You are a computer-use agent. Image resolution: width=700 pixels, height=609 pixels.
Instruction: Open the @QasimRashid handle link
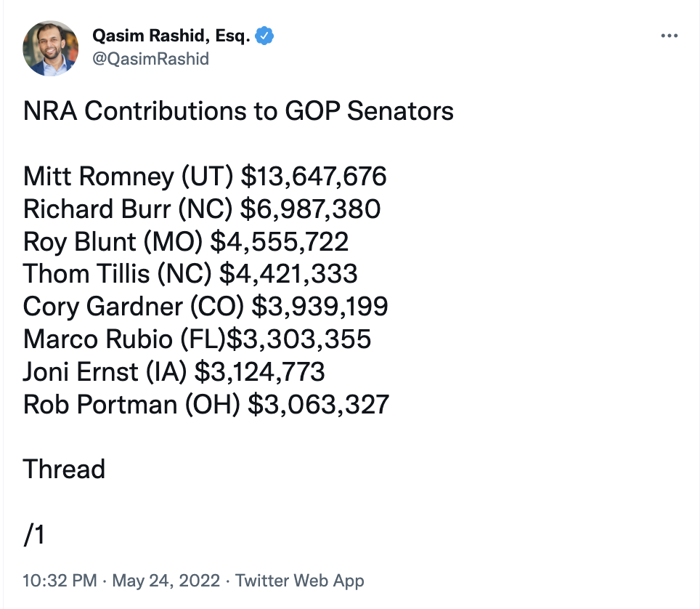point(150,59)
